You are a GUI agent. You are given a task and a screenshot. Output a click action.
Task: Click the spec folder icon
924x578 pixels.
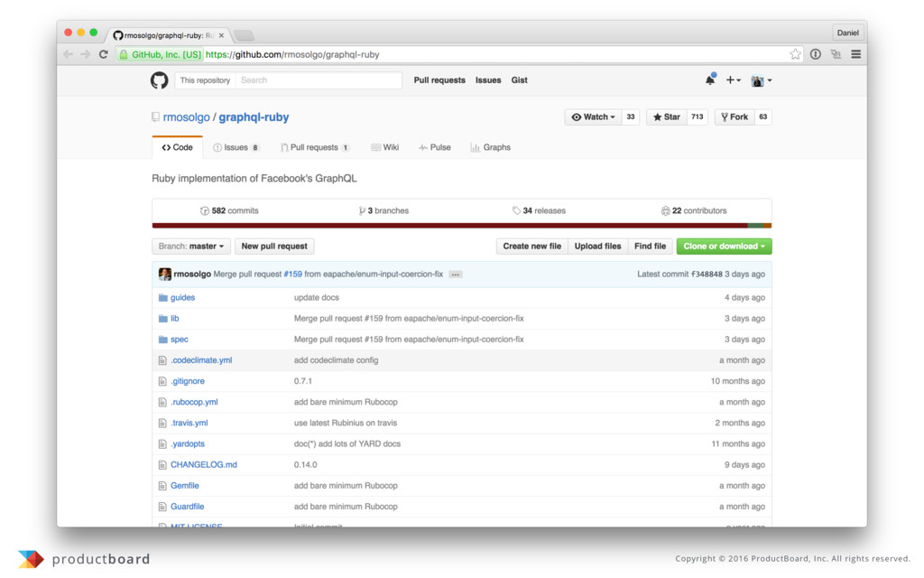tap(163, 340)
